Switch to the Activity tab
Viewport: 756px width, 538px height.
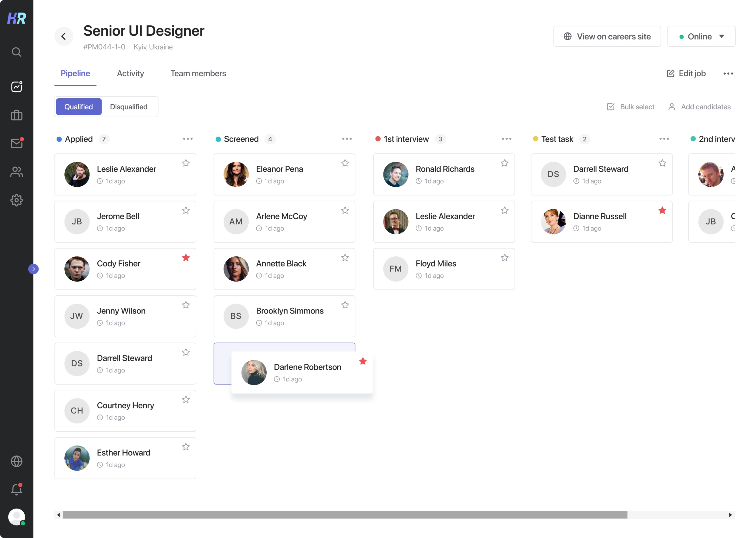(130, 73)
